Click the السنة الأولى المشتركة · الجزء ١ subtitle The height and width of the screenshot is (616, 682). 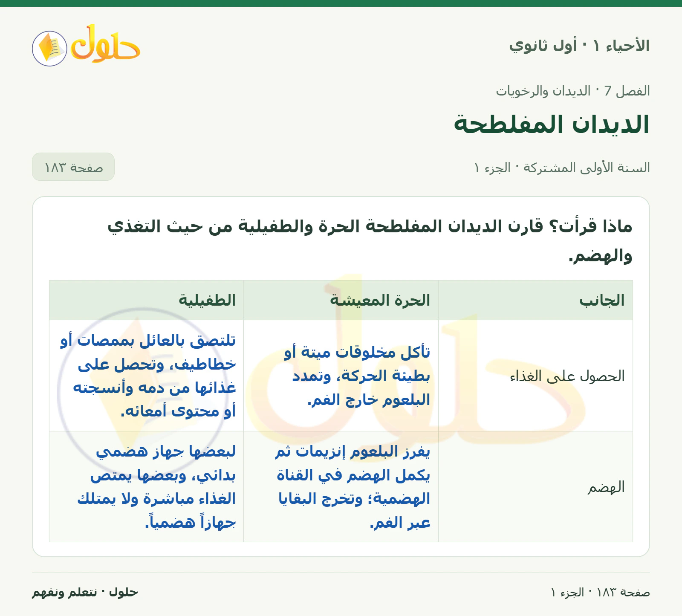coord(562,168)
